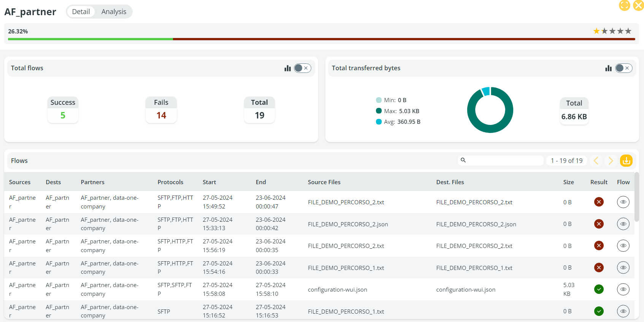Select the Detail tab

(81, 12)
